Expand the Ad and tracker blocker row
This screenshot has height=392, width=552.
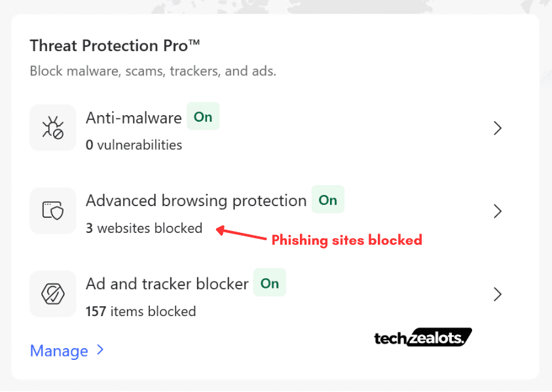[497, 294]
